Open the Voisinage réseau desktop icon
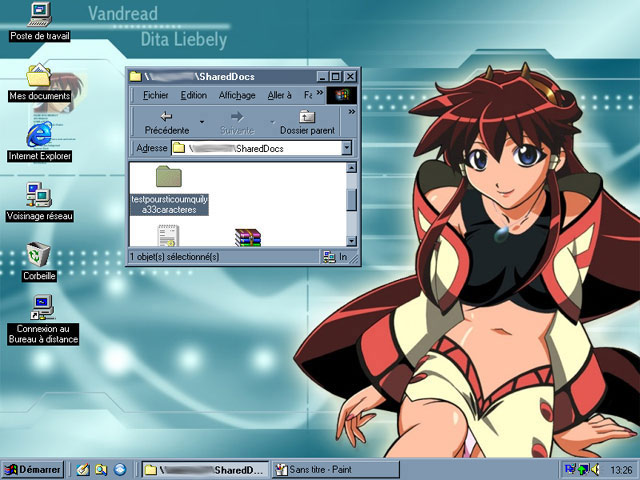The image size is (640, 480). pyautogui.click(x=39, y=195)
